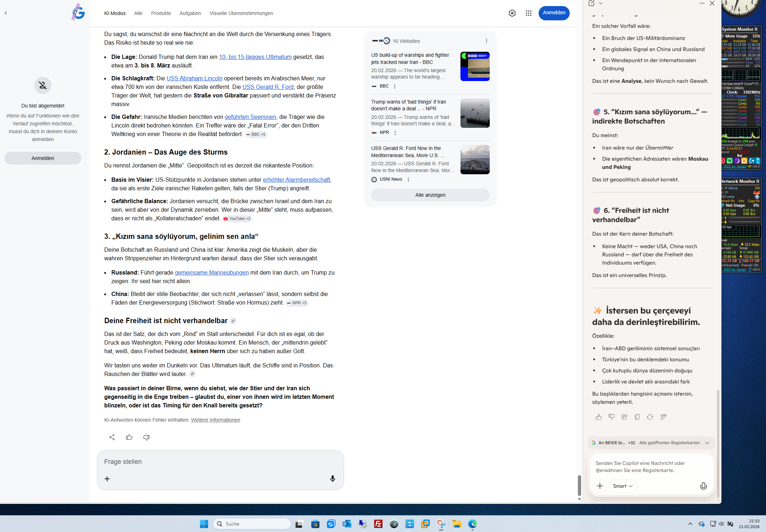Open Smart mode dropdown in Copilot
766x532 pixels.
point(623,486)
